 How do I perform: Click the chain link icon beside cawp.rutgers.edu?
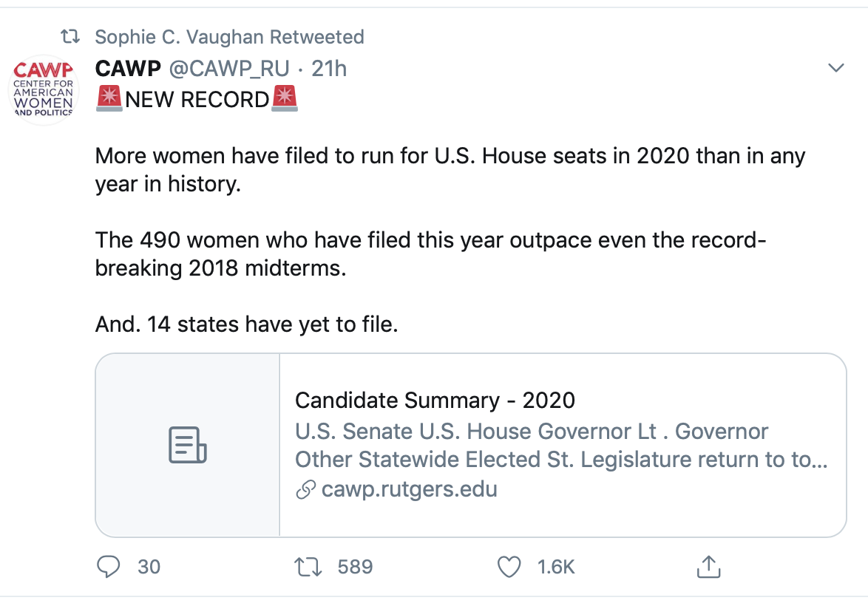(305, 490)
